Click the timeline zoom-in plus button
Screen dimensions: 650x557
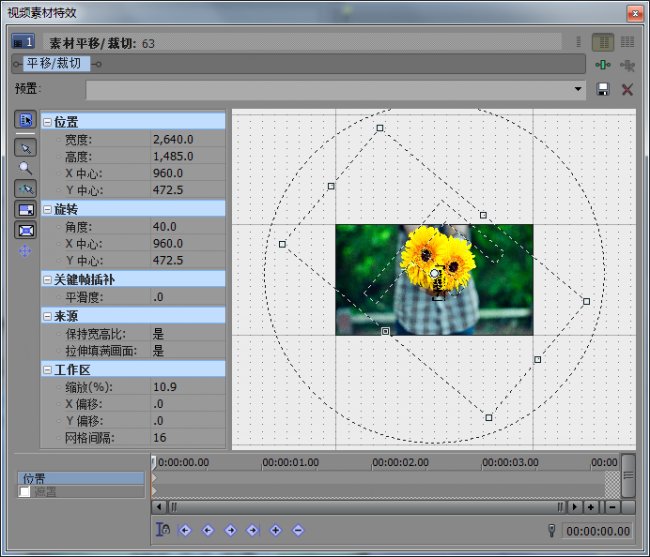click(x=590, y=507)
